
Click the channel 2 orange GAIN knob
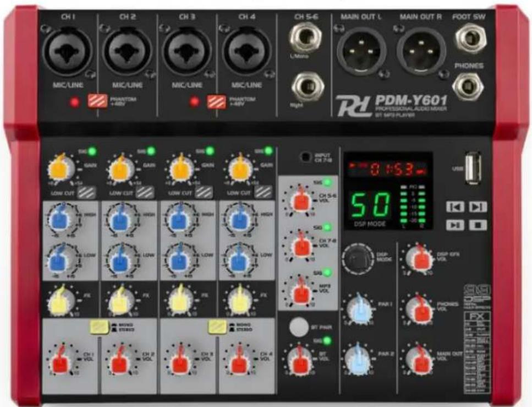tap(121, 168)
